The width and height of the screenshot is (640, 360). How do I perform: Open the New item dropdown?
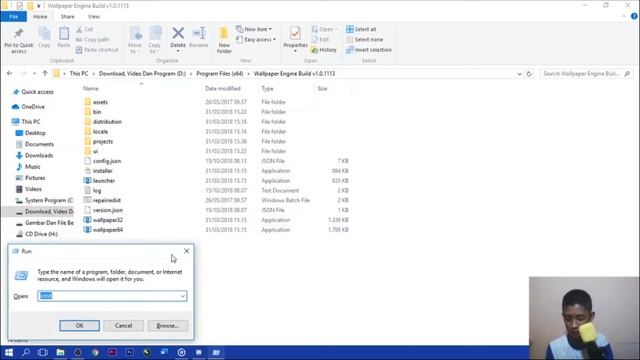click(x=254, y=29)
